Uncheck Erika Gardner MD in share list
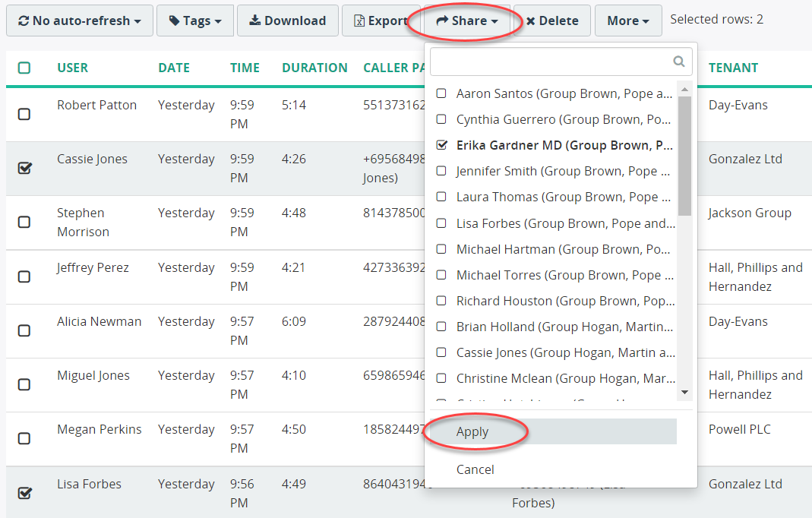Viewport: 812px width, 518px height. 441,145
